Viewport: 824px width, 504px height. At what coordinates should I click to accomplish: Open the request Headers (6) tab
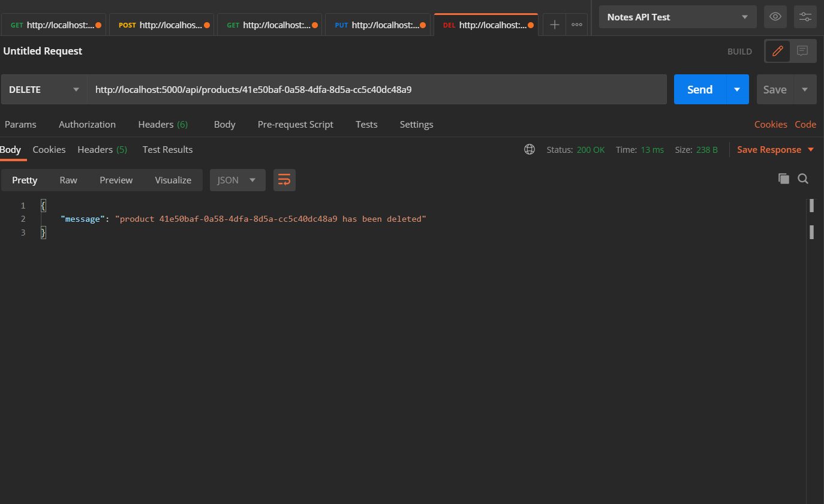click(x=163, y=125)
